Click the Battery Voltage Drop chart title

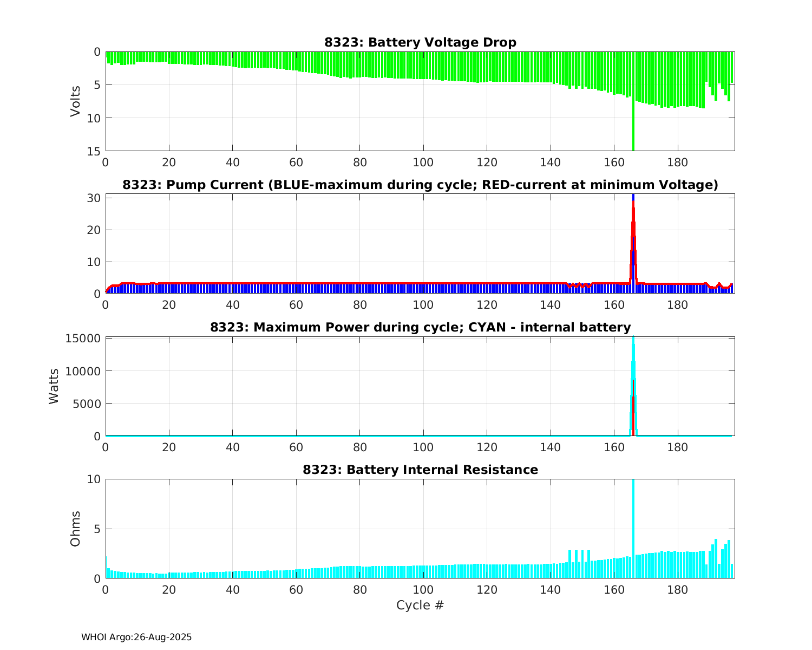(x=420, y=42)
